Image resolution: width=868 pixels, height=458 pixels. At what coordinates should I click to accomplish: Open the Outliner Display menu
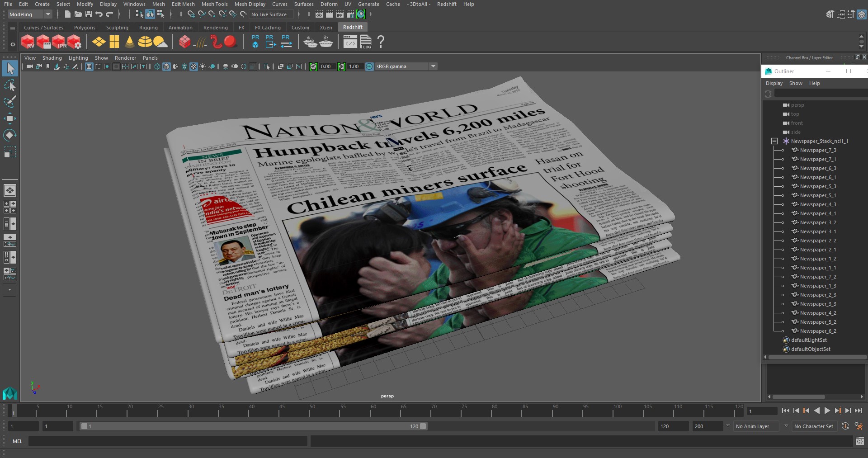coord(774,83)
